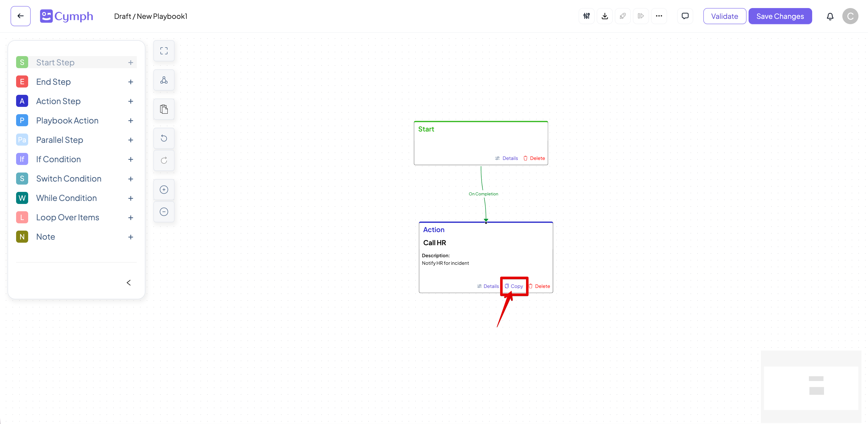This screenshot has height=424, width=868.
Task: Fit the playbook diagram to screen
Action: click(x=164, y=51)
